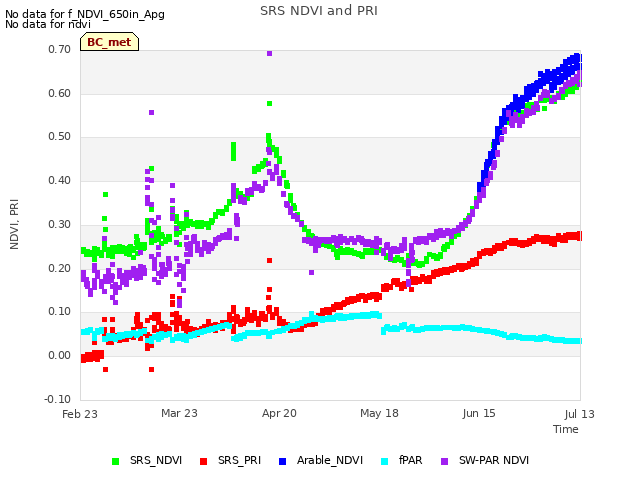The image size is (640, 480).
Task: Click the 0.30 y-axis tick label
Action: pos(60,224)
